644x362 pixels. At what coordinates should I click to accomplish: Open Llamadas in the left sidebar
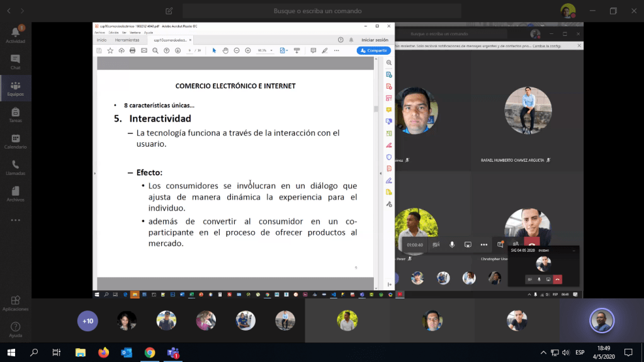pos(15,167)
